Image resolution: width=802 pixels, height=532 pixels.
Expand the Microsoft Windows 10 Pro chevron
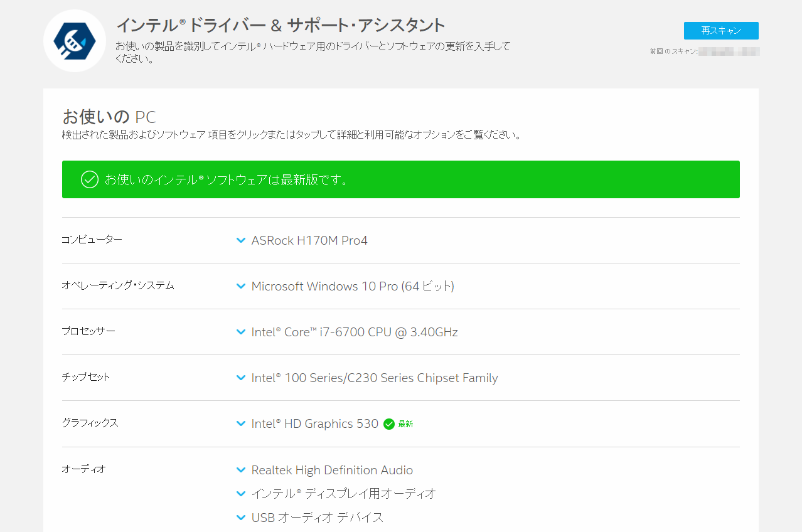pos(241,286)
